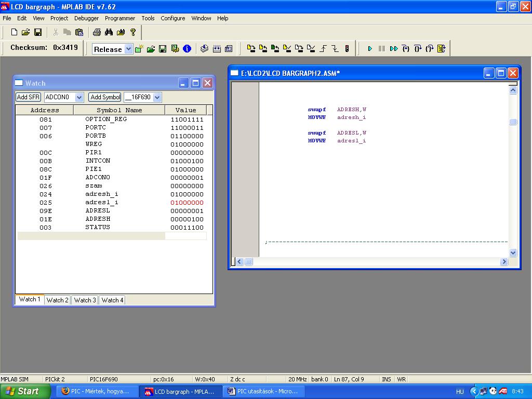Click the ATI tray icon
This screenshot has width=532, height=399.
tap(503, 391)
